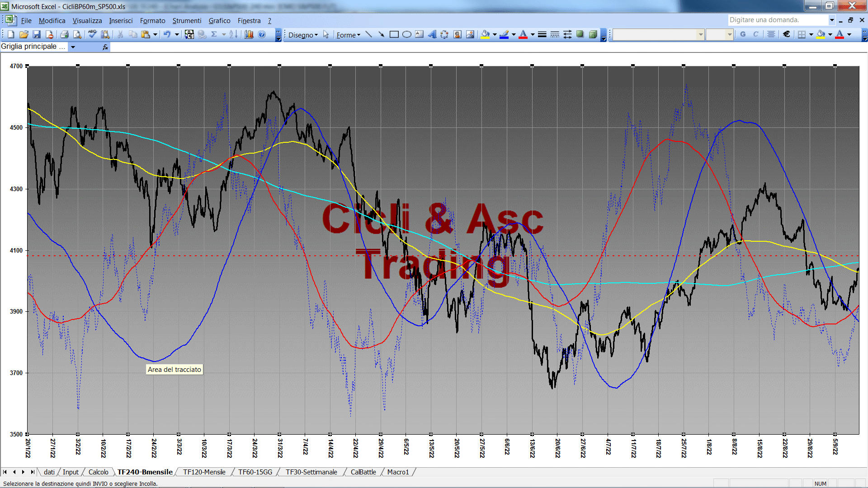Open the Grafico menu
Screen dimensions: 868x488
click(x=219, y=21)
